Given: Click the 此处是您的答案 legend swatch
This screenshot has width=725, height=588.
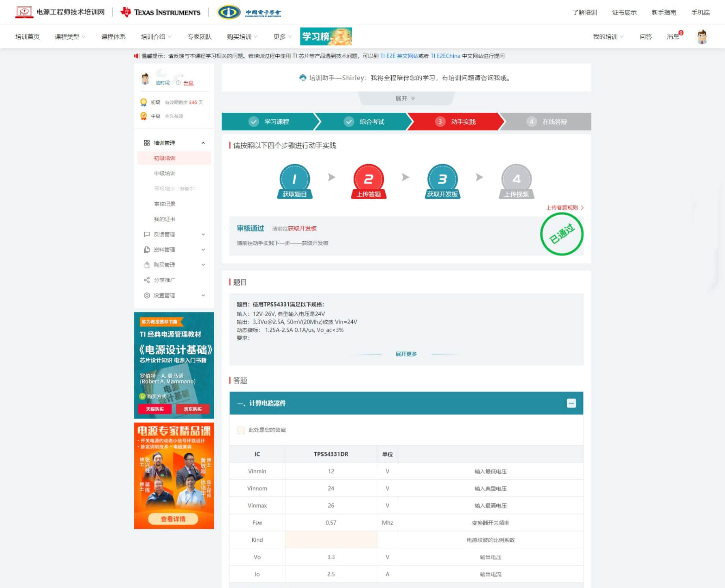Looking at the screenshot, I should (x=241, y=430).
